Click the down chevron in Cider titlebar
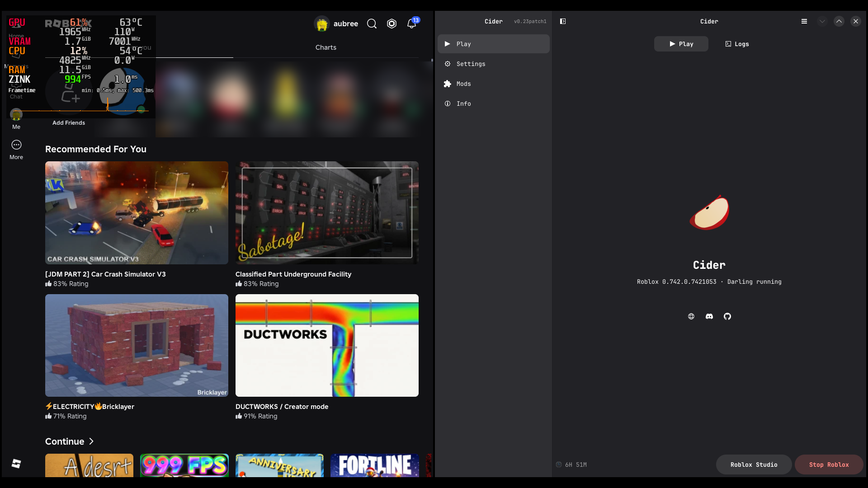 [822, 21]
